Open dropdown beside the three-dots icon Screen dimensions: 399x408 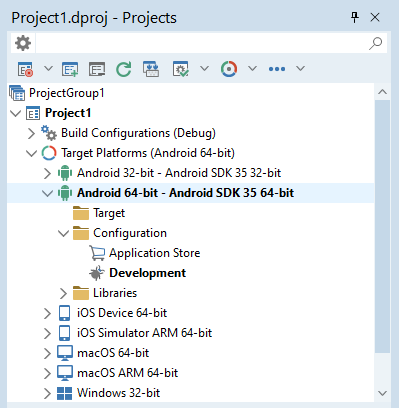300,69
